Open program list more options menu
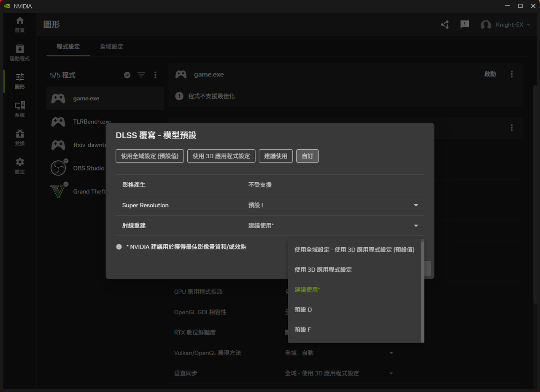Image resolution: width=540 pixels, height=392 pixels. pos(155,75)
